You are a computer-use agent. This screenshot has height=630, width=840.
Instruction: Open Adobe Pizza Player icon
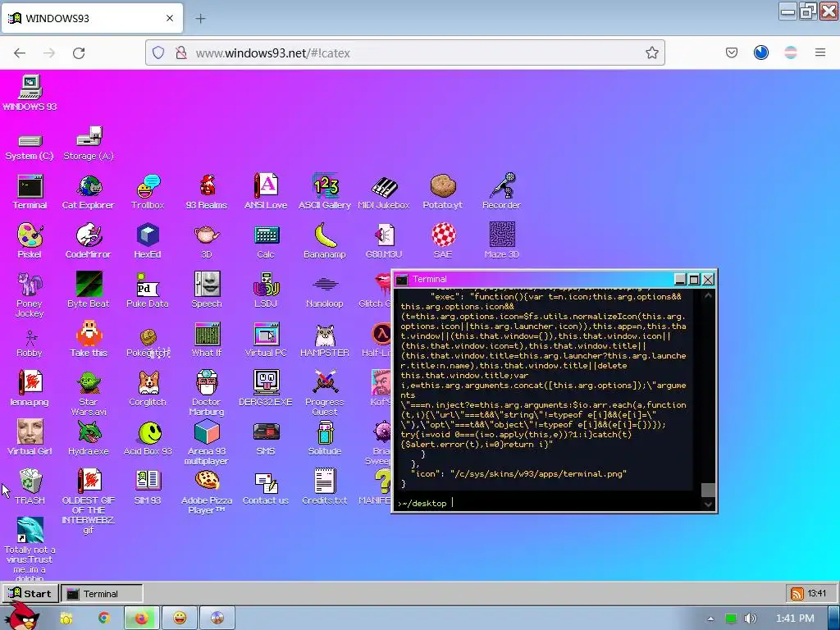(207, 492)
